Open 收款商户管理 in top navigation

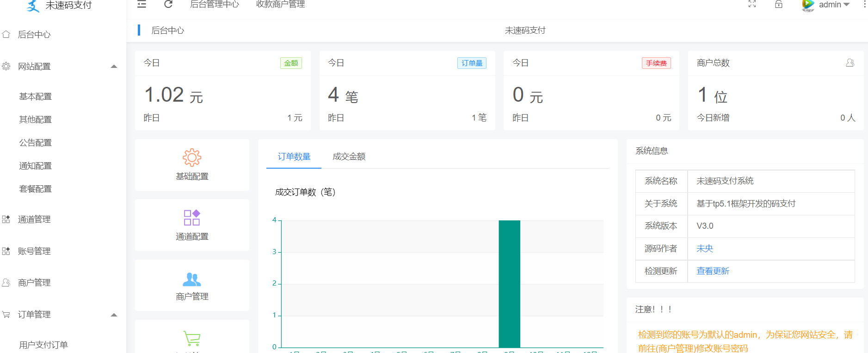[x=281, y=4]
